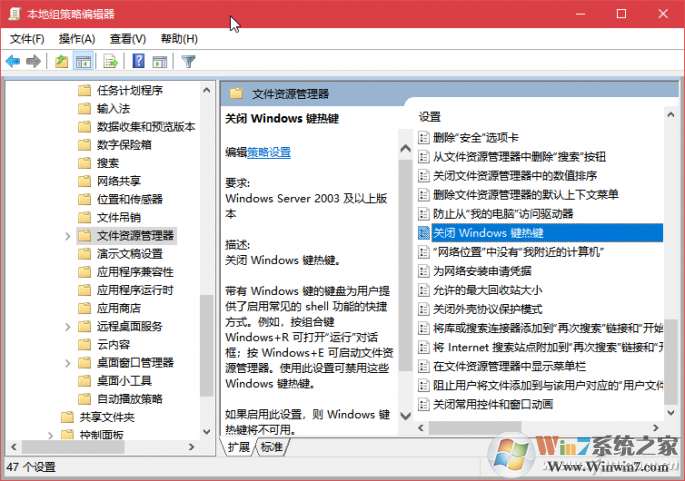Select 为网络安装申请凭据 setting
685x481 pixels.
(482, 271)
